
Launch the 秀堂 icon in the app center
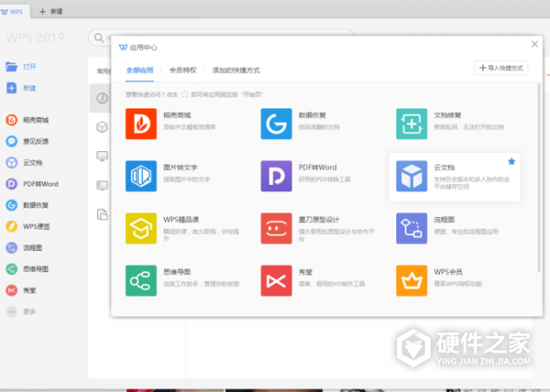277,280
